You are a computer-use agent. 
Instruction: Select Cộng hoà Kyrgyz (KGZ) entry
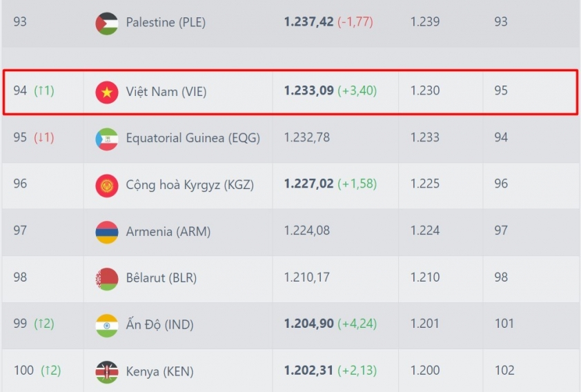pos(190,184)
